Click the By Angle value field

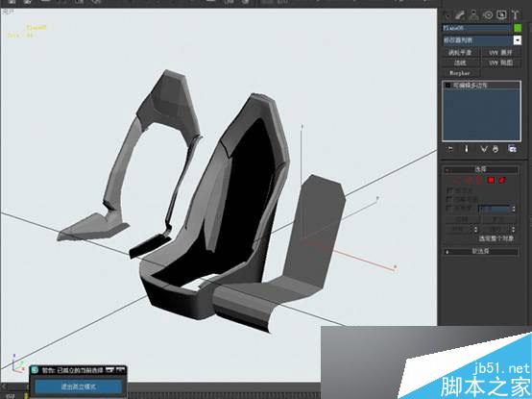[494, 209]
